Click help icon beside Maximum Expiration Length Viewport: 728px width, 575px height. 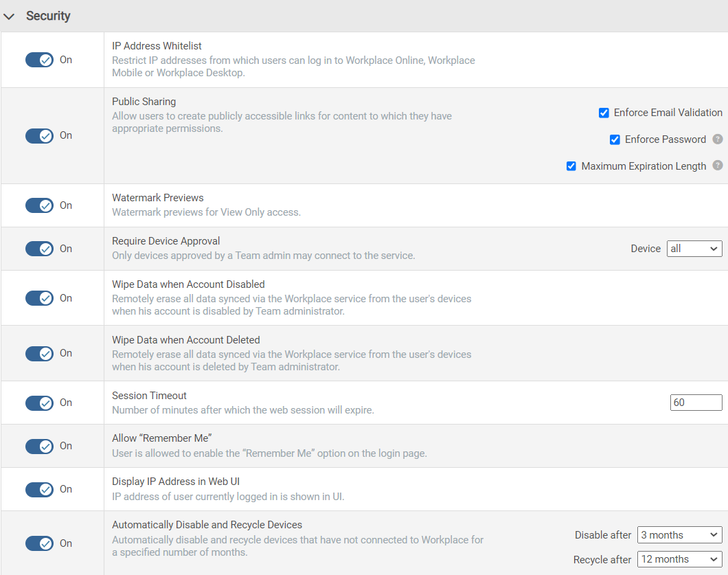click(x=718, y=166)
